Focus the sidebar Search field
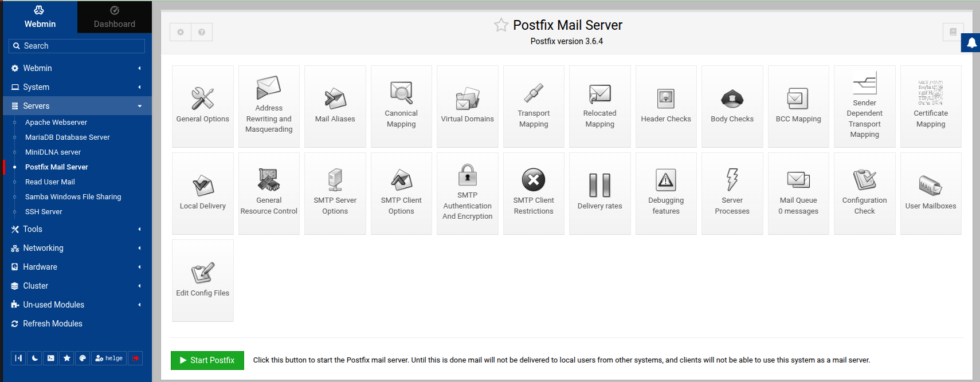This screenshot has width=980, height=382. click(77, 46)
